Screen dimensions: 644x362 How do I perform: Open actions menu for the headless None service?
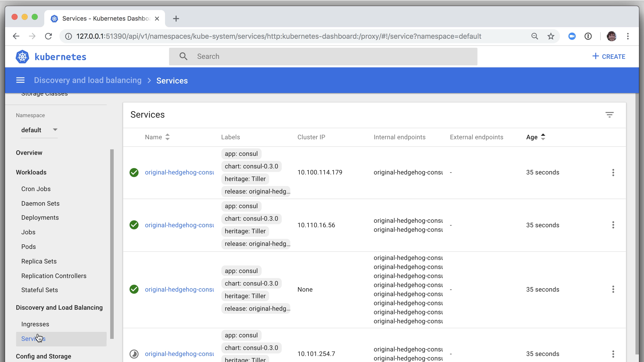(x=613, y=289)
